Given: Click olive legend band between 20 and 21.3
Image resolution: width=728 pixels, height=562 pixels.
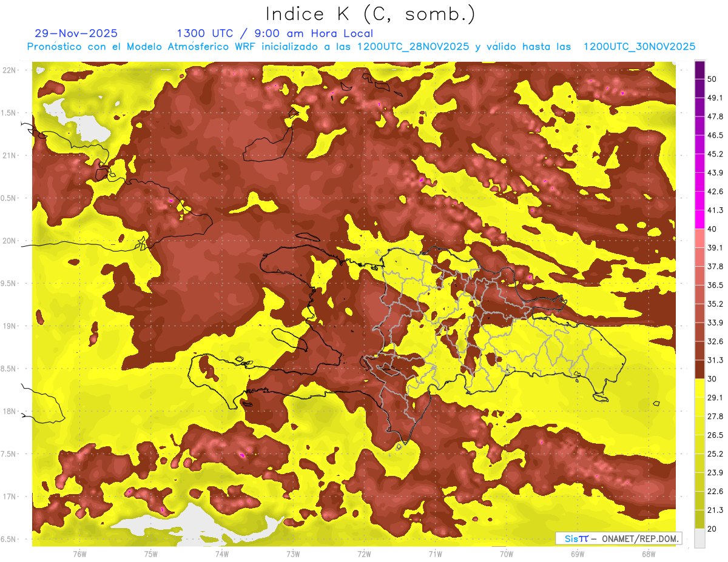Looking at the screenshot, I should point(699,520).
